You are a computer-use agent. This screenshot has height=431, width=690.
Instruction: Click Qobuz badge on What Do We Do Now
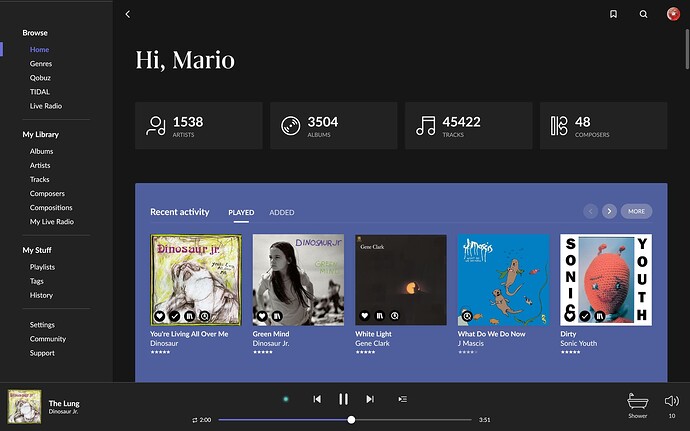[x=467, y=316]
